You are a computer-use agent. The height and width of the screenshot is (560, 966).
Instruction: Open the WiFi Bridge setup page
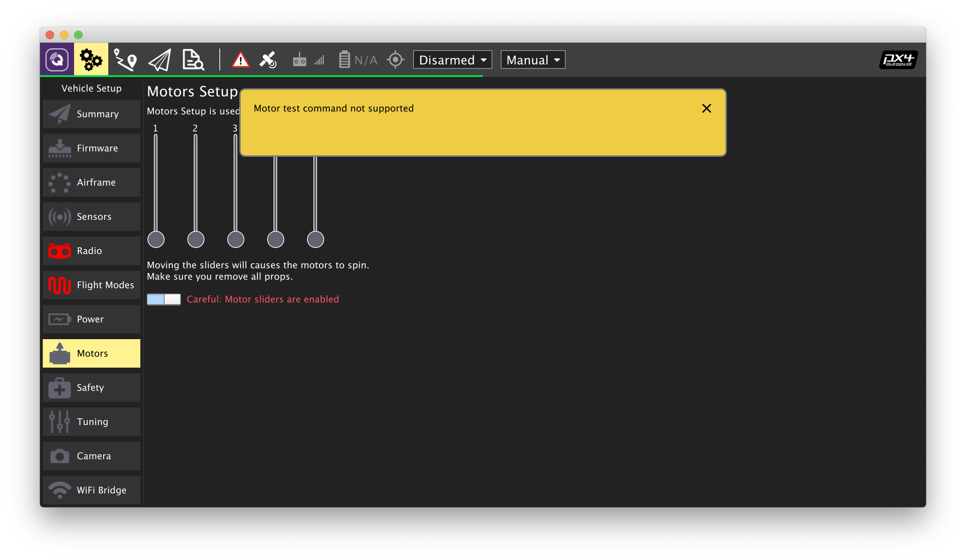91,490
